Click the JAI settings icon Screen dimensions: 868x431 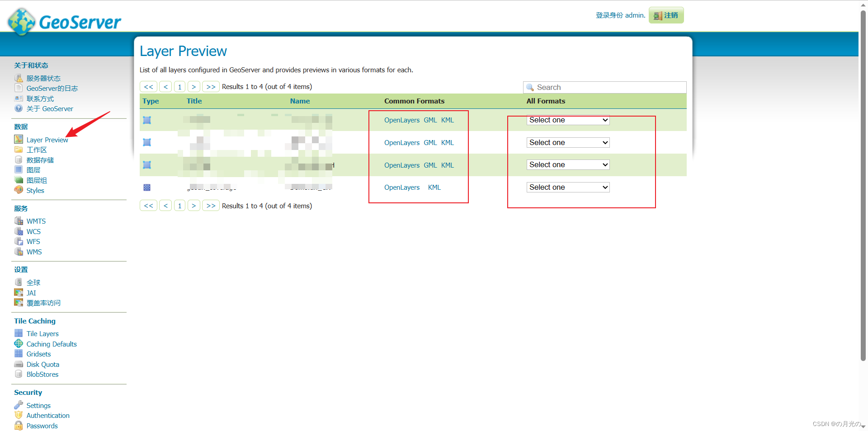coord(19,293)
